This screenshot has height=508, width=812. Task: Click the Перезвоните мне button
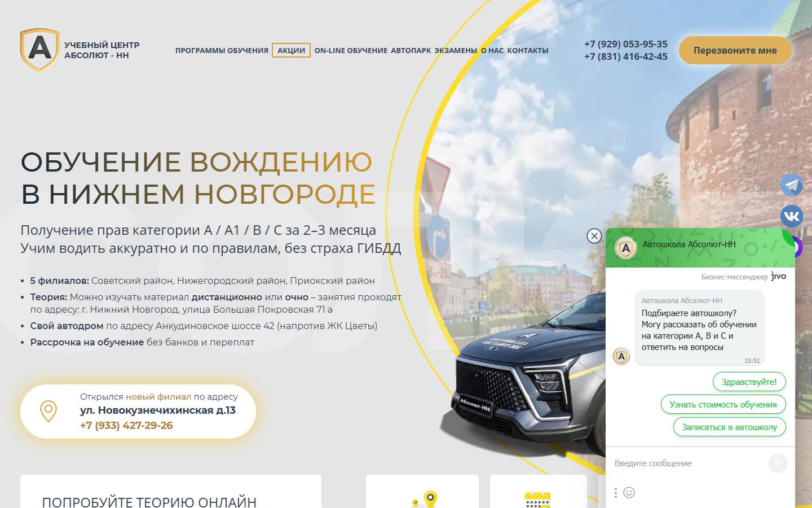click(x=735, y=50)
